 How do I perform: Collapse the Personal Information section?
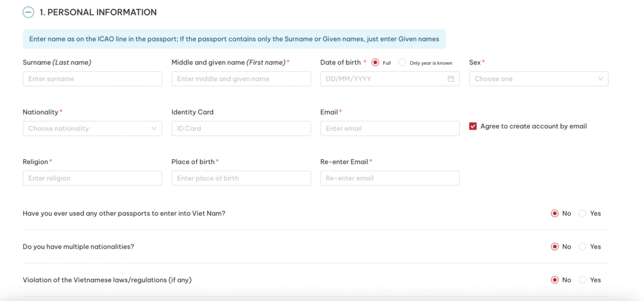click(x=28, y=12)
